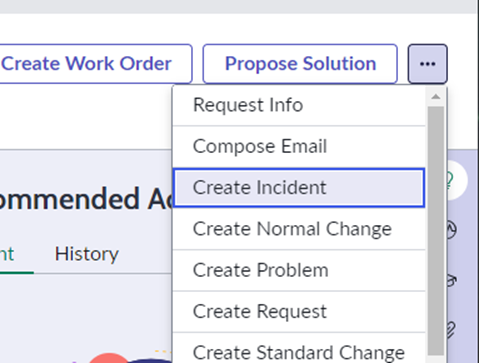Click the icon above the paperclip in sidebar
This screenshot has height=363, width=479.
coord(451,280)
